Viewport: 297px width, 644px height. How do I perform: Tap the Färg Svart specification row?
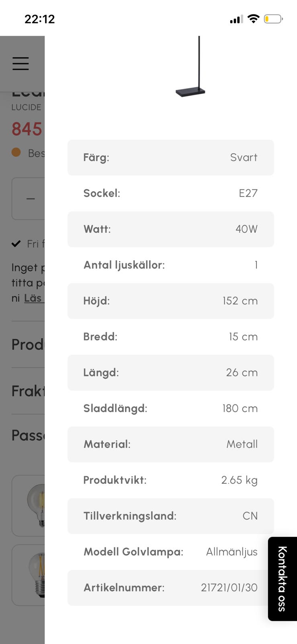[170, 157]
